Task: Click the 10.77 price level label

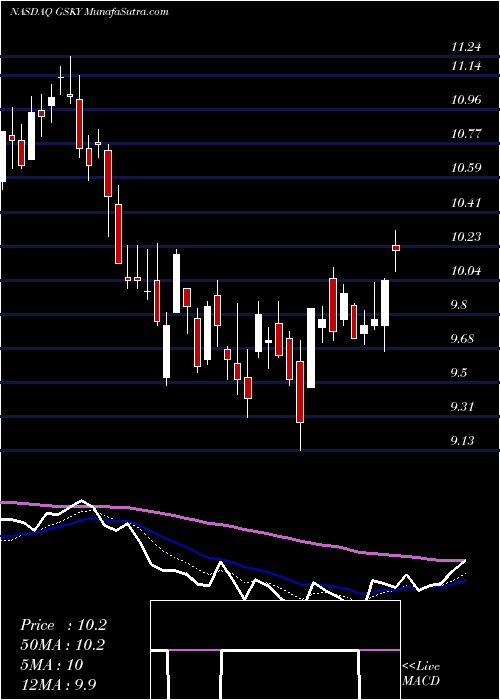Action: tap(466, 134)
